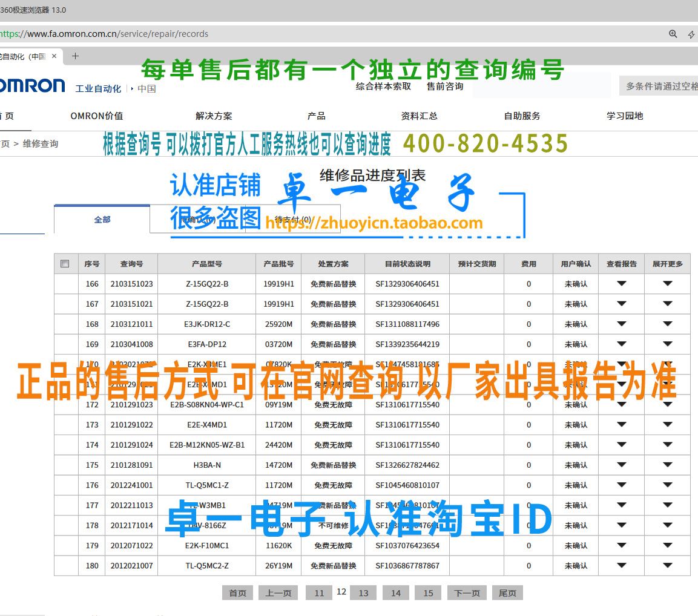Open the 学习园地 menu
This screenshot has height=616, width=698.
click(x=625, y=116)
